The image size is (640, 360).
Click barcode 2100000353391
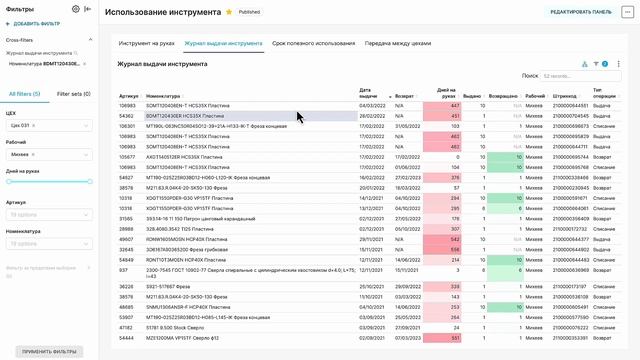[571, 338]
